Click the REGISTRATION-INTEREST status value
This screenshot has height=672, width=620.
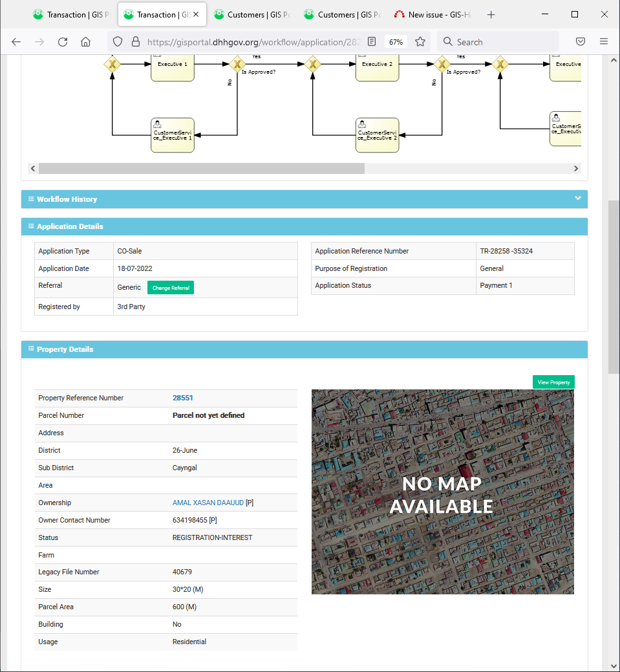tap(212, 538)
